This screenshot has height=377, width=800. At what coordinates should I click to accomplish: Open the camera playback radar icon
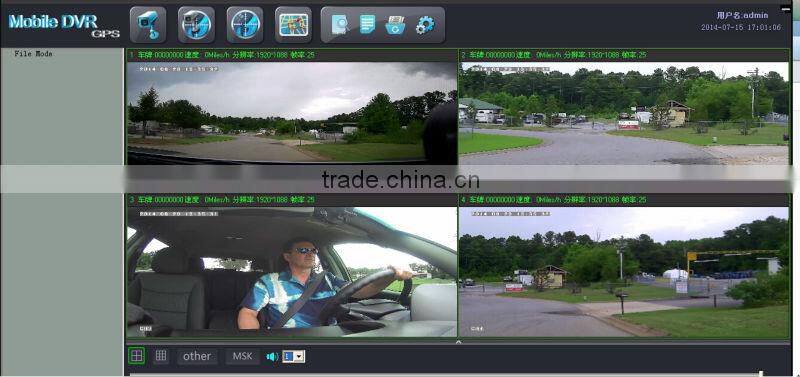(196, 24)
